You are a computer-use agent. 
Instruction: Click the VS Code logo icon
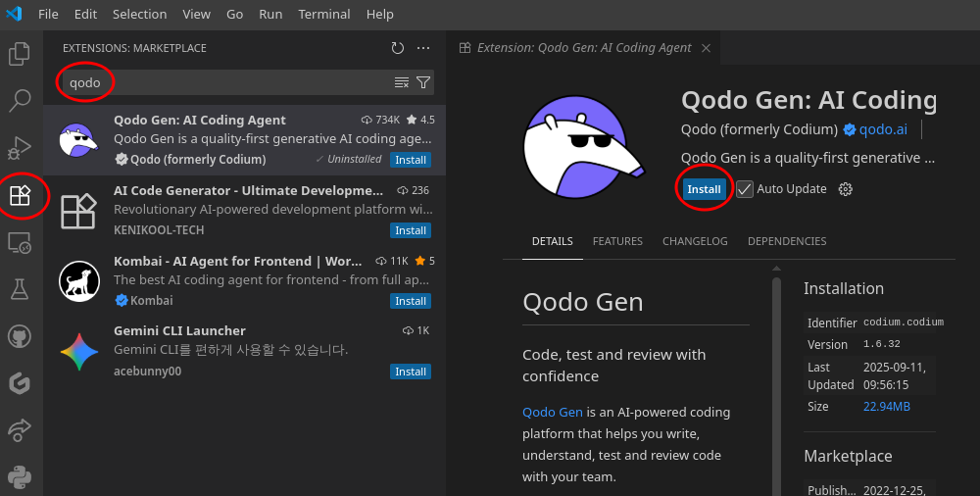14,14
